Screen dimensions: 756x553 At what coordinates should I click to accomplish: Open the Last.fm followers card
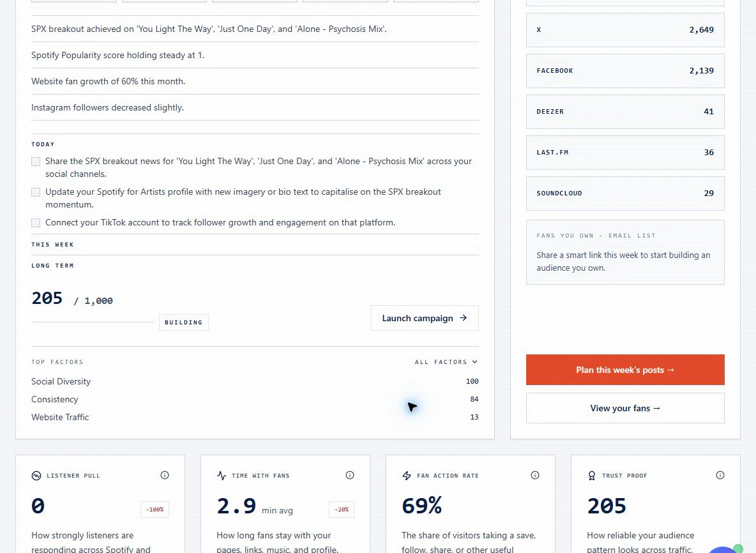pos(625,153)
